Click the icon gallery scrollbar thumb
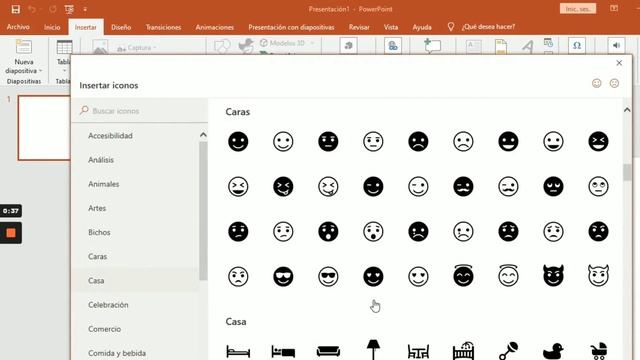Viewport: 640px width, 360px height. click(x=627, y=172)
